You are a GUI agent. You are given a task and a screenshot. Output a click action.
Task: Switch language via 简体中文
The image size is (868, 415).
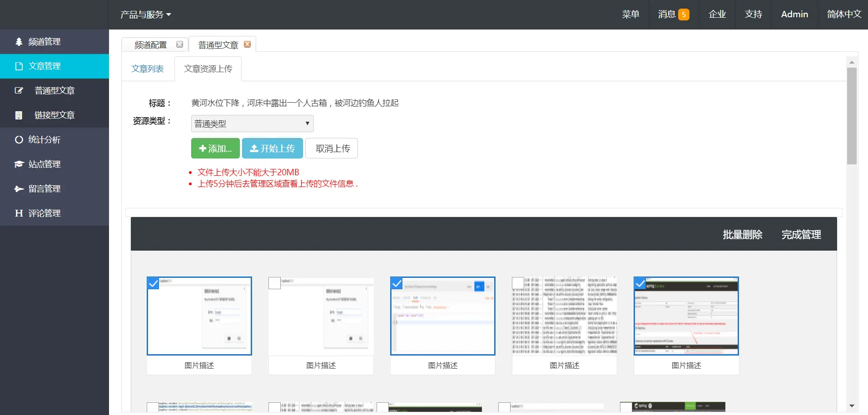click(844, 15)
